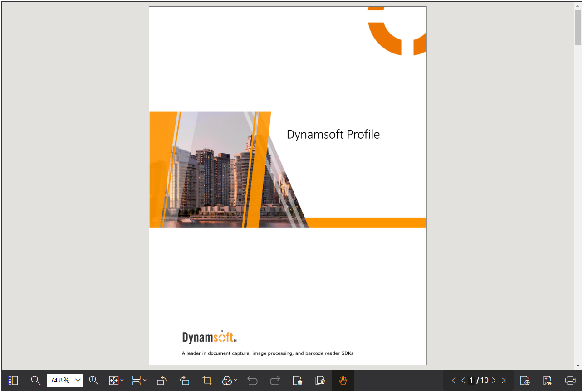Click the current page number field
Screen dimensions: 583x392
pos(471,381)
